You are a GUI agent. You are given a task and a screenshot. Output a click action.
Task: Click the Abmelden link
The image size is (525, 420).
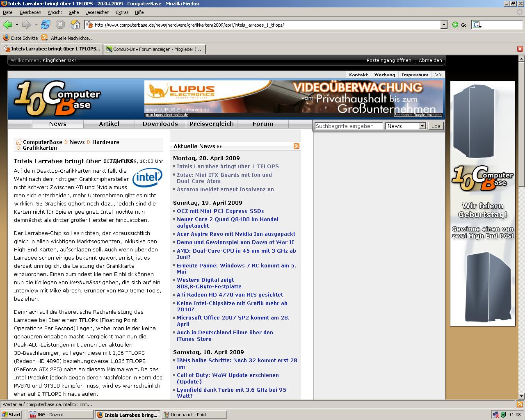(x=430, y=60)
